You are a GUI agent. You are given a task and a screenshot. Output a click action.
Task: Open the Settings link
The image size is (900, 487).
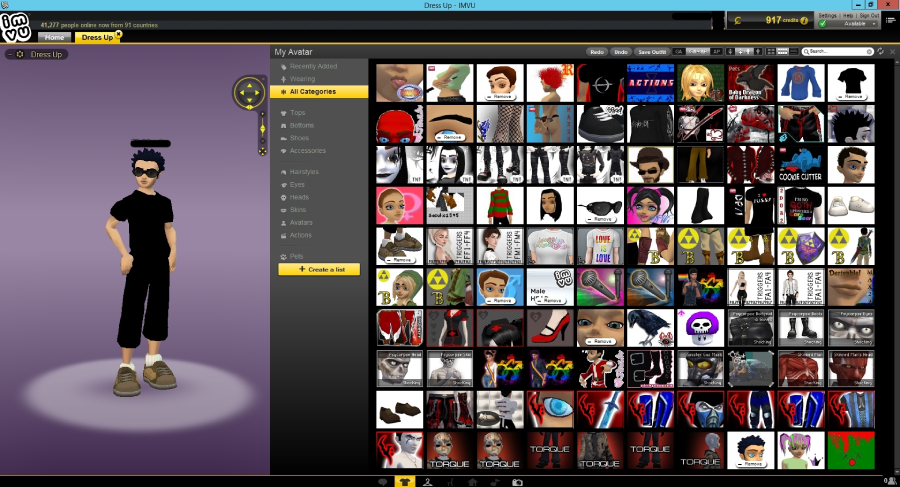coord(827,16)
